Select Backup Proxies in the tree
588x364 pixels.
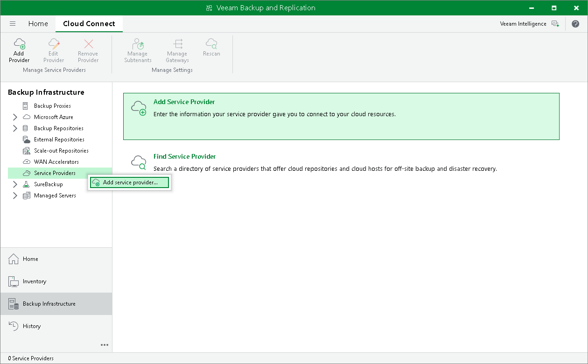(x=52, y=106)
